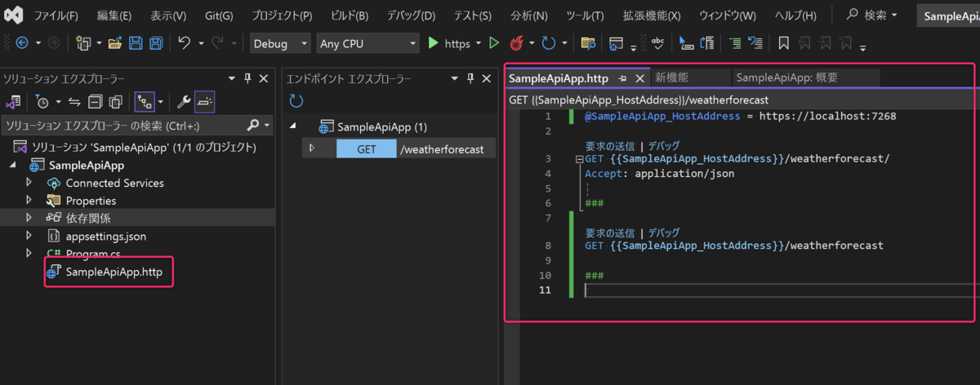Click second デバッグ link above line 8
Screen dimensions: 980x385
coord(663,232)
